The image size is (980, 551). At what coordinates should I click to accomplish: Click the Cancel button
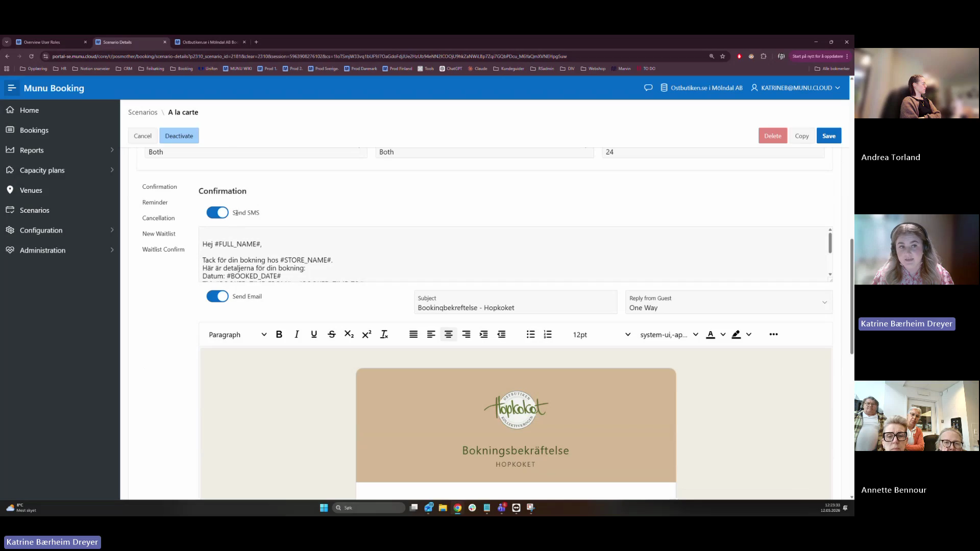click(142, 136)
